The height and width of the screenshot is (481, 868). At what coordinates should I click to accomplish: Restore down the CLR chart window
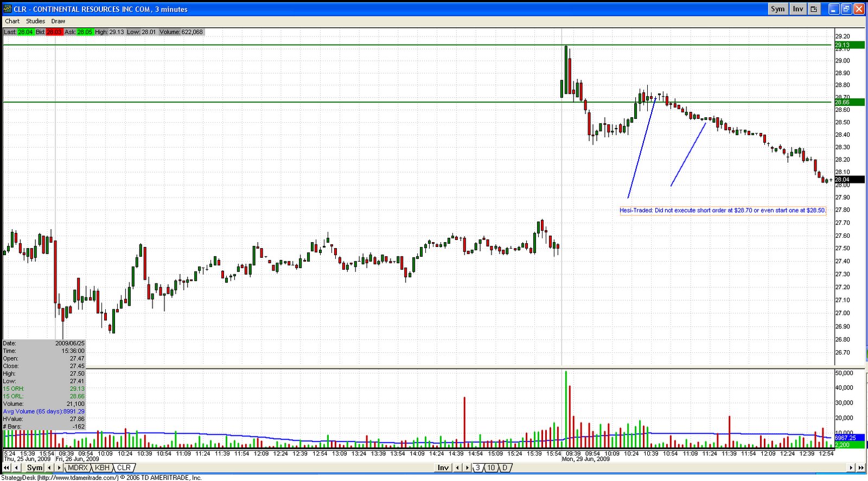[846, 9]
